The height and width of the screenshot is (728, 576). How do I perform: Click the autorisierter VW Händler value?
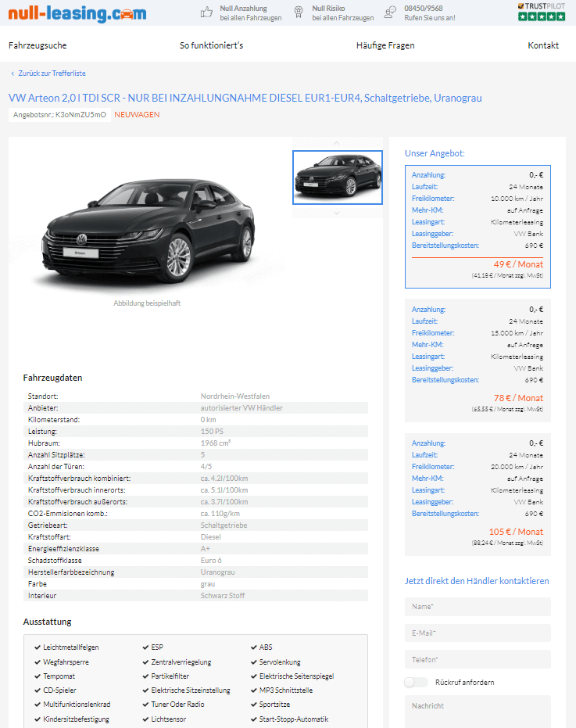[241, 408]
